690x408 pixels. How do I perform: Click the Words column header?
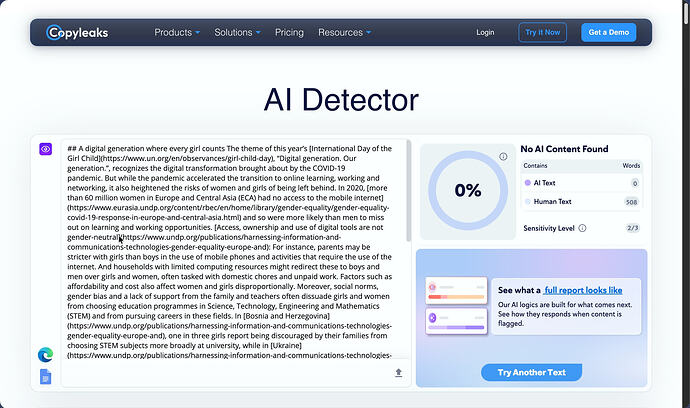coord(631,165)
